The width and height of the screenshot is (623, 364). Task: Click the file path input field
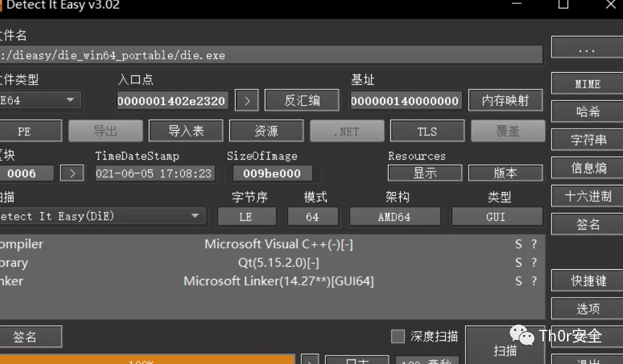pos(271,55)
